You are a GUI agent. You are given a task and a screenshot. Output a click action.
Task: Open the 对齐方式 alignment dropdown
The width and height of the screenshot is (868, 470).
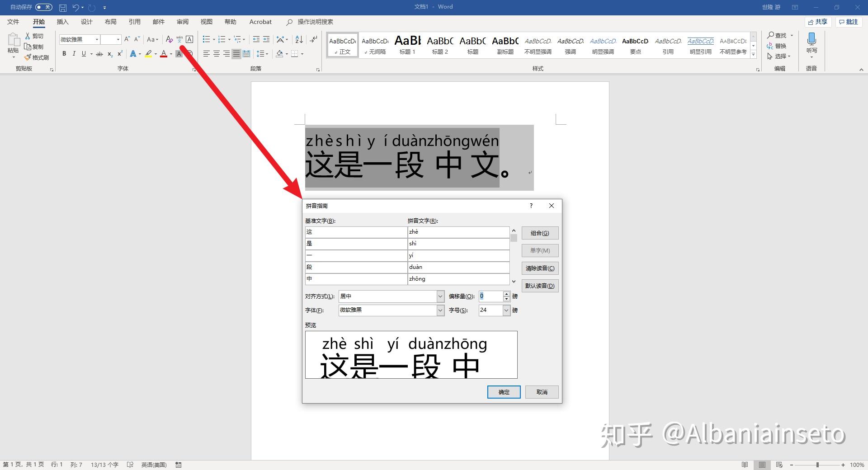[440, 296]
